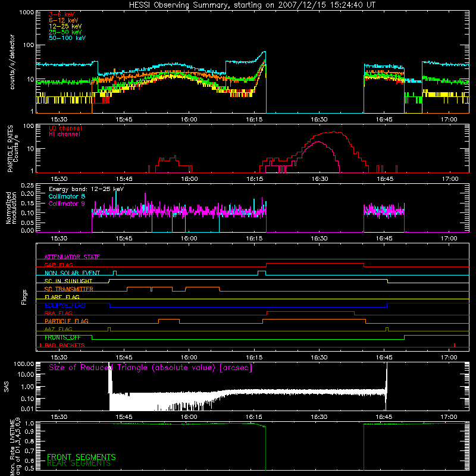Image resolution: width=476 pixels, height=476 pixels.
Task: Select the Collimator 9 legend label
Action: point(67,203)
